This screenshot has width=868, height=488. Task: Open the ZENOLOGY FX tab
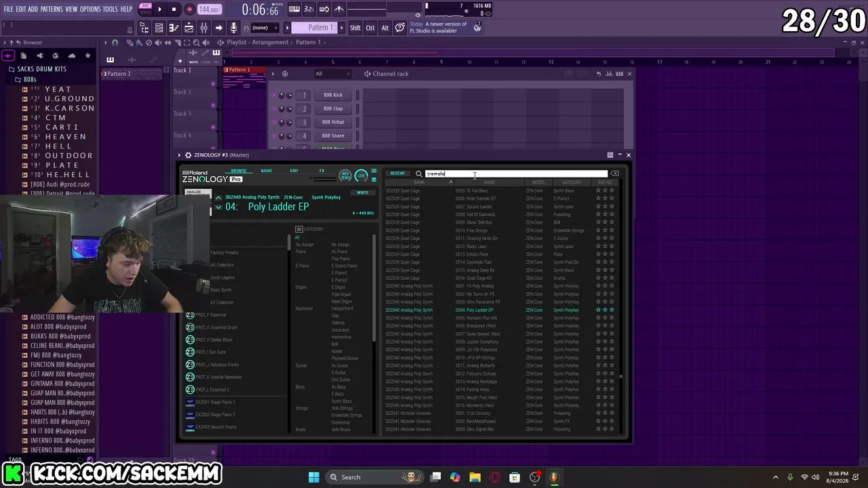tap(322, 171)
